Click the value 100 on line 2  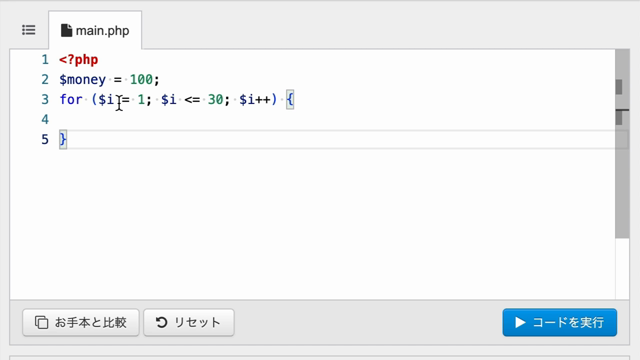[x=141, y=80]
